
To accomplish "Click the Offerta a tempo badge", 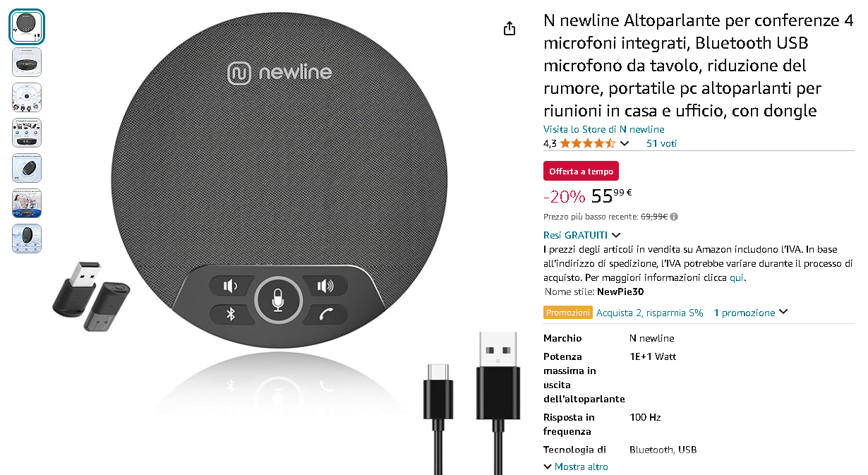I will 581,172.
